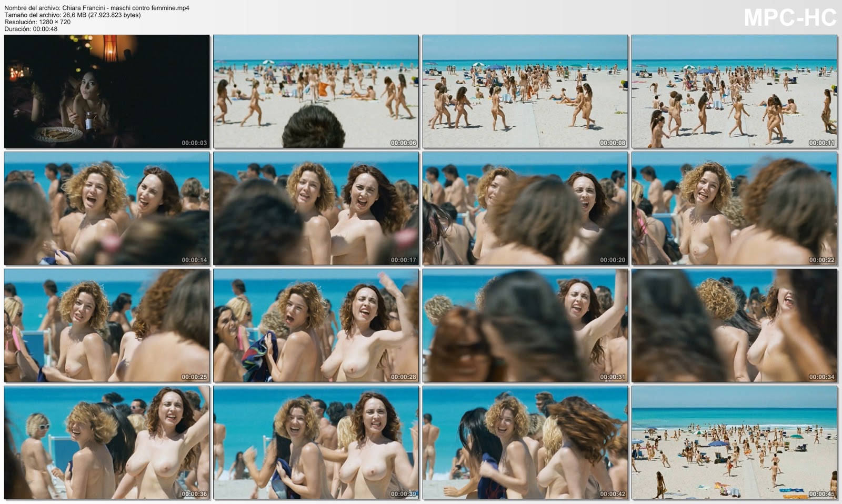The width and height of the screenshot is (842, 504).
Task: Click the 'Resolución: 1280 × 720' text
Action: pos(37,22)
